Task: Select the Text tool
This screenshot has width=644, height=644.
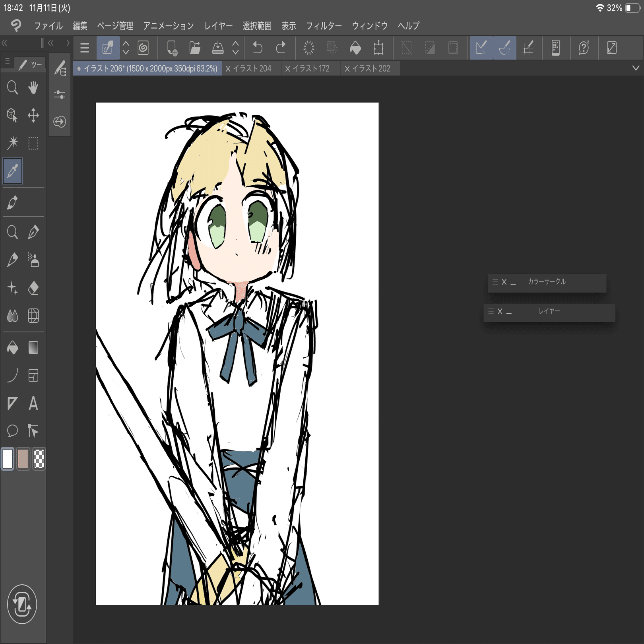Action: point(33,403)
